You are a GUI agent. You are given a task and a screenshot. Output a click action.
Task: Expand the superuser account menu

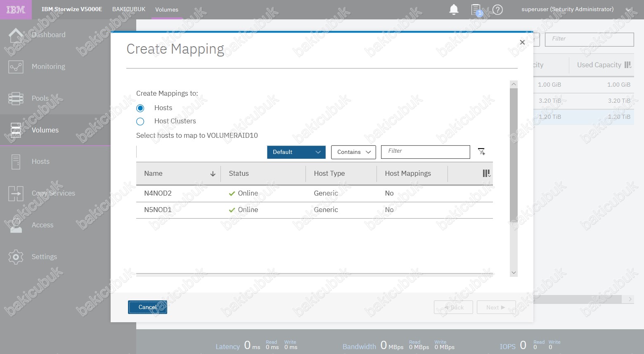[628, 9]
